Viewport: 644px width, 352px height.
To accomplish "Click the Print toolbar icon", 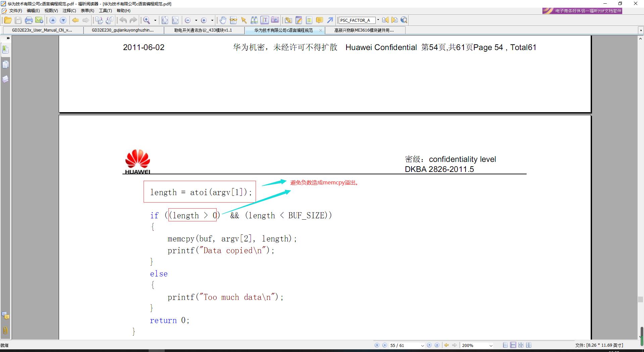I will [29, 20].
